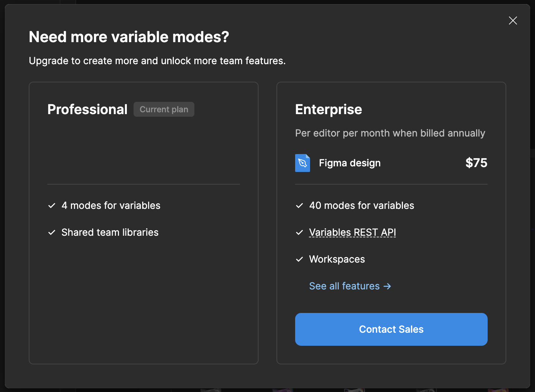Click the "Professional" plan title
Screen dimensions: 535x392
87,109
